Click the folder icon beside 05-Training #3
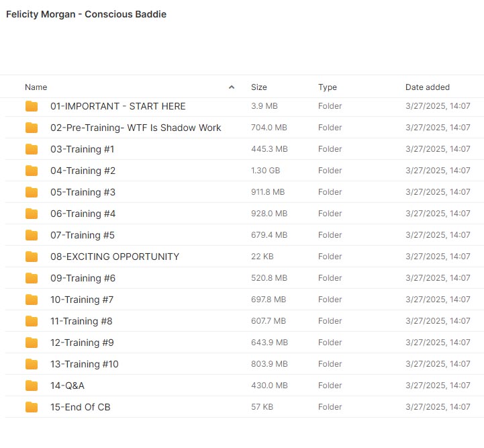This screenshot has height=448, width=484. 32,192
